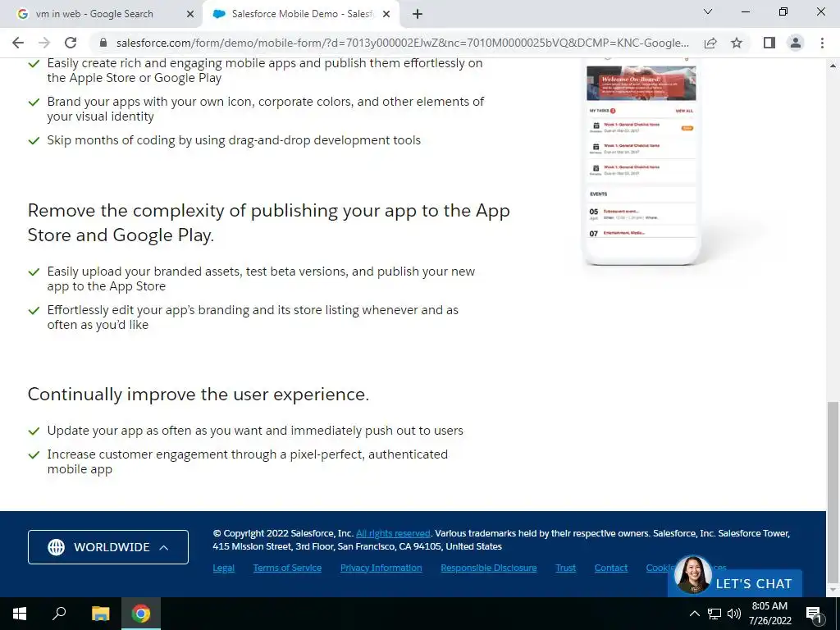Open the clock showing 8:05 AM
Screen dimensions: 840x630
[x=769, y=614]
